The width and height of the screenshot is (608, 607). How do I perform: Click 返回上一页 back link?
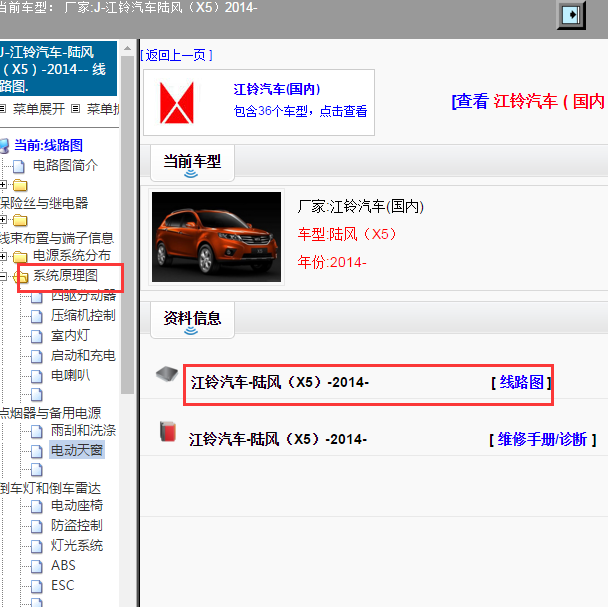tap(176, 55)
